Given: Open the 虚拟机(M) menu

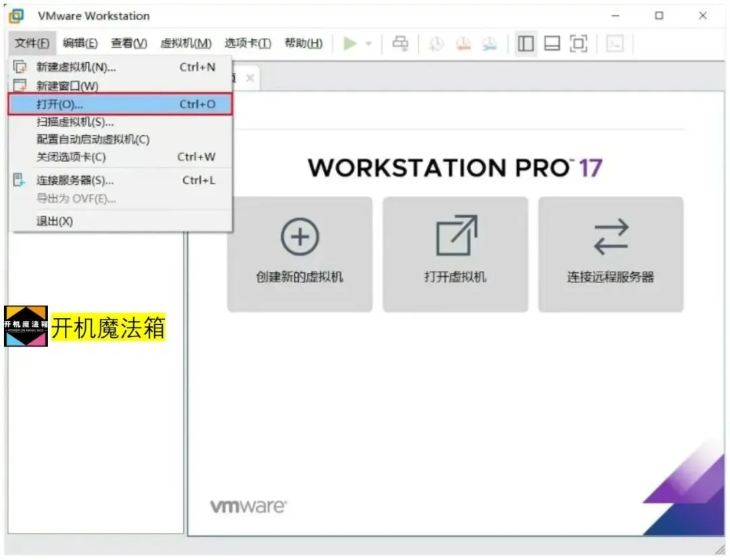Looking at the screenshot, I should 186,43.
